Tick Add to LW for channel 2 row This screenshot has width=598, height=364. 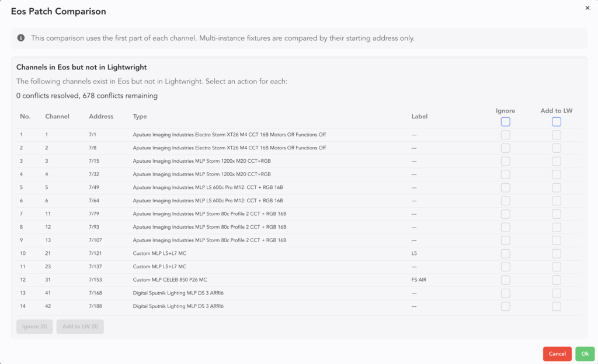557,148
